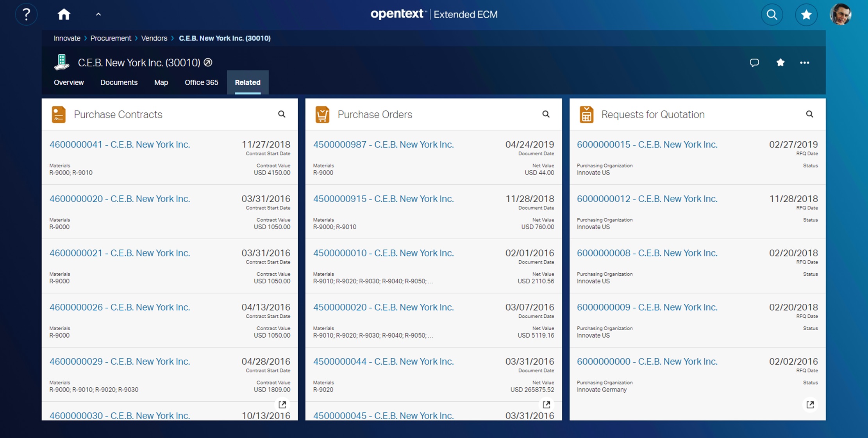
Task: Click Requests for Quotation panel title
Action: pyautogui.click(x=653, y=114)
